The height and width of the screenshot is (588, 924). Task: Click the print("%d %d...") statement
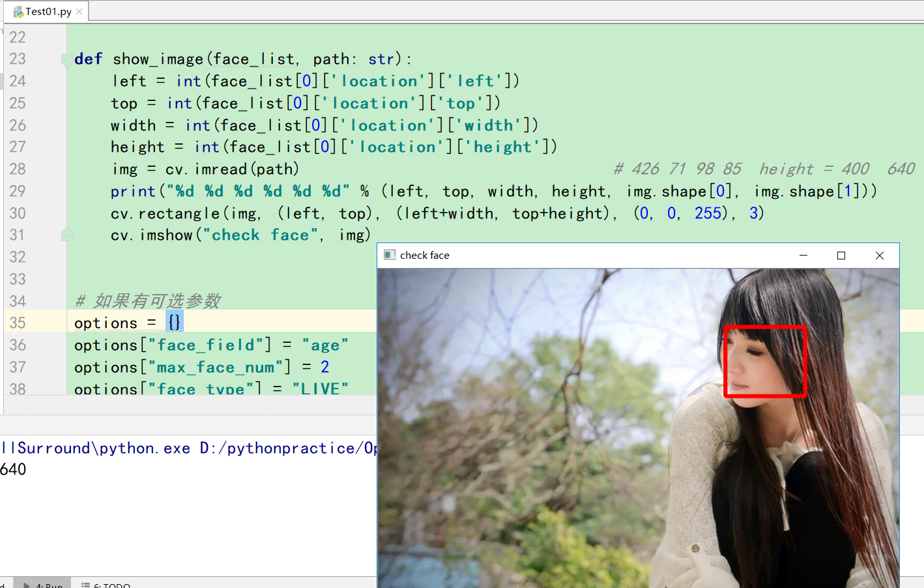pyautogui.click(x=494, y=192)
